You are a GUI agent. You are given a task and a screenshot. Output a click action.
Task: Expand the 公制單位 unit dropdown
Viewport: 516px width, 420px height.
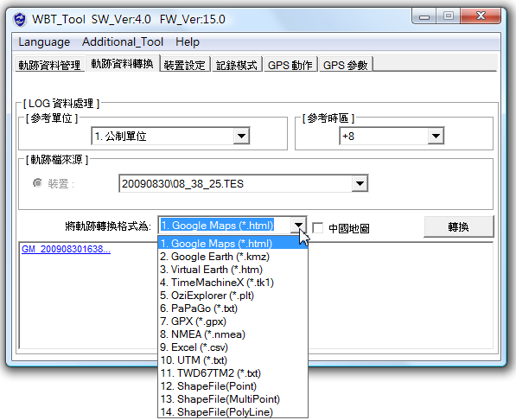[x=241, y=136]
